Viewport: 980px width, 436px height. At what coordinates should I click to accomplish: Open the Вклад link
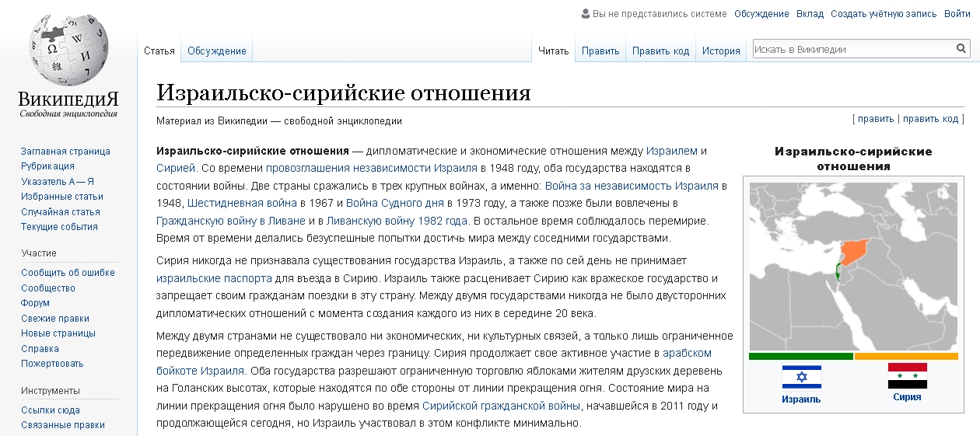pyautogui.click(x=810, y=14)
